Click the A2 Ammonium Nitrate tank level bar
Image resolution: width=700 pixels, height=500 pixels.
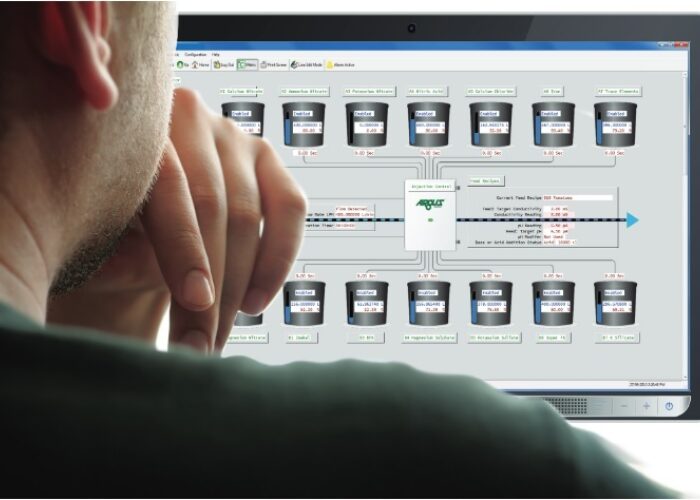(286, 128)
